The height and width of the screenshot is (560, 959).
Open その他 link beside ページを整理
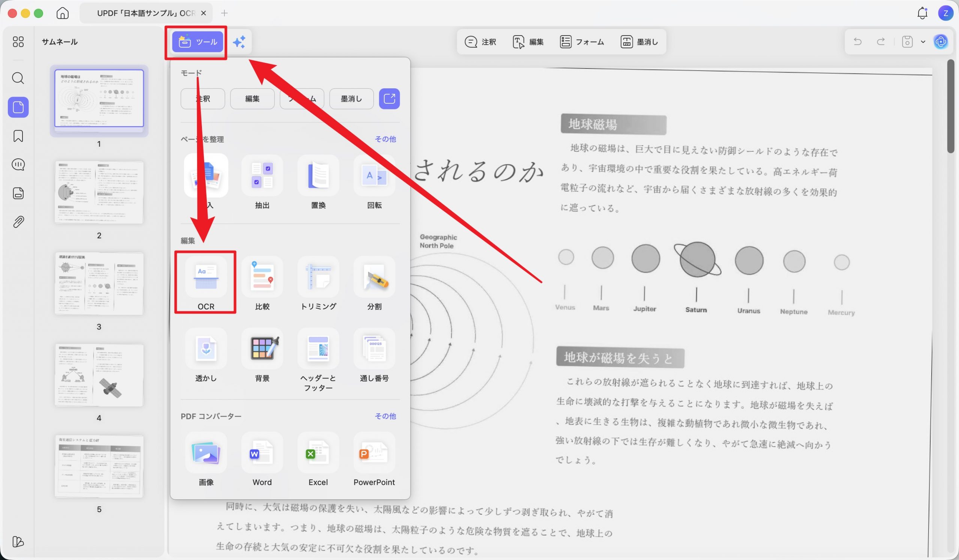tap(385, 139)
